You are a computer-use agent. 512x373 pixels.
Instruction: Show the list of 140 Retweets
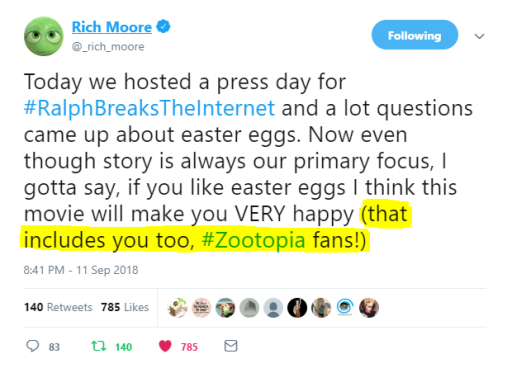pos(58,307)
